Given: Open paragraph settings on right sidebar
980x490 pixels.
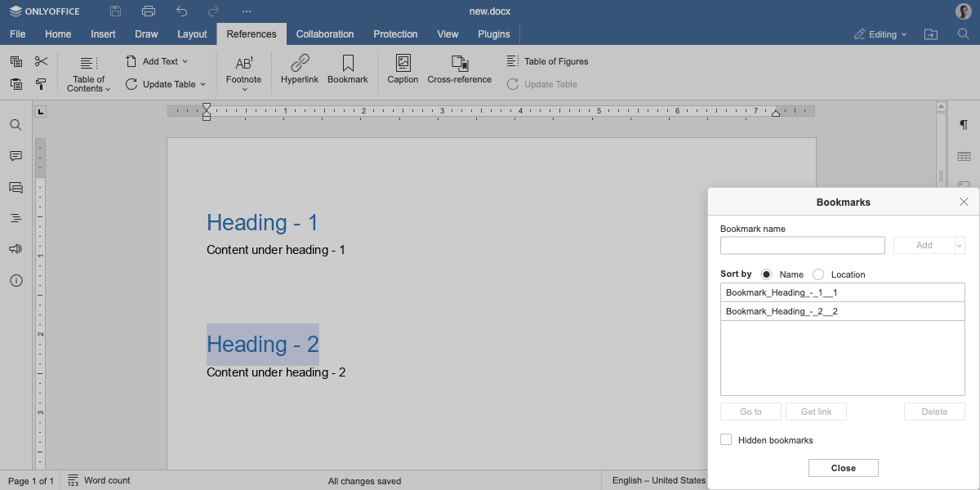Looking at the screenshot, I should (x=964, y=125).
